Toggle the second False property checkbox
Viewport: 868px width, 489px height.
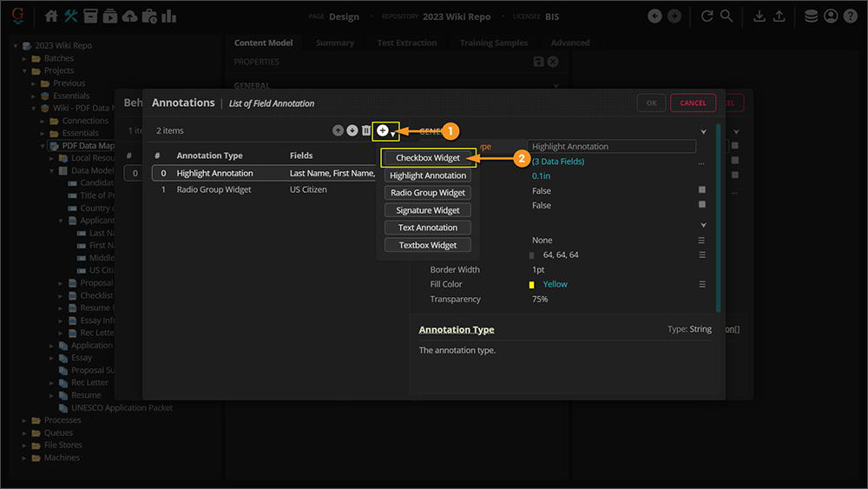pyautogui.click(x=702, y=205)
